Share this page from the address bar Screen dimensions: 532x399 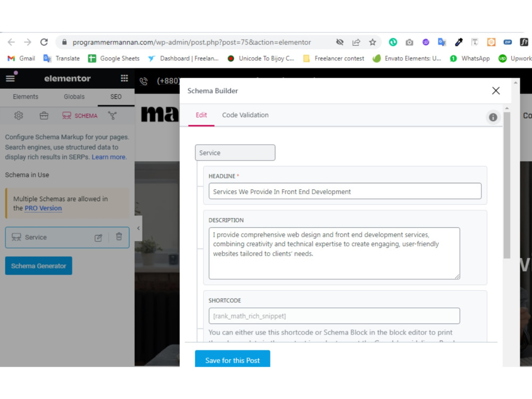[x=356, y=42]
